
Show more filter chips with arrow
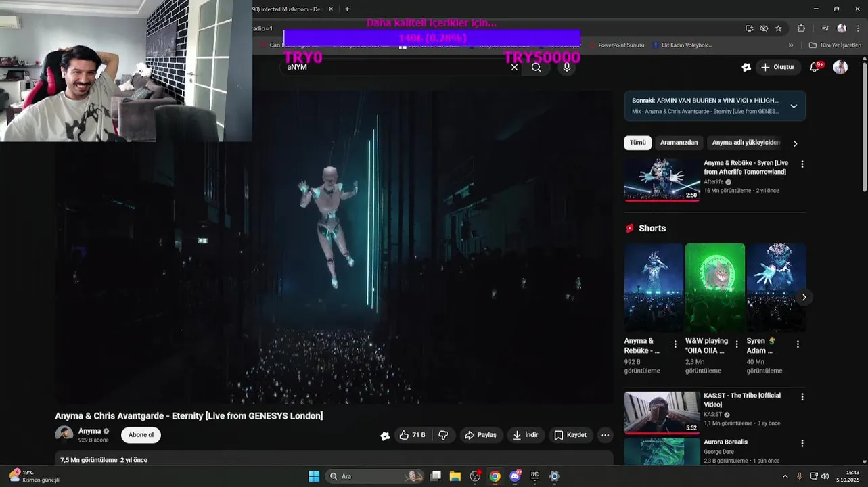click(795, 143)
